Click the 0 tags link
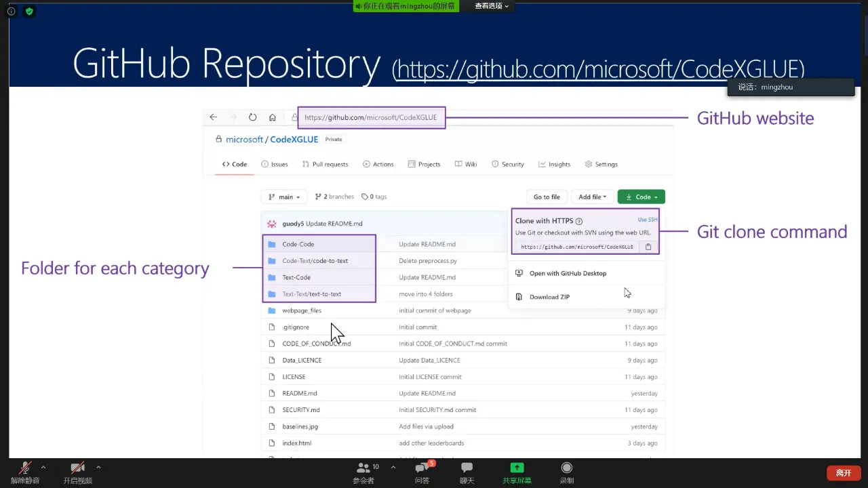868x488 pixels. 374,197
